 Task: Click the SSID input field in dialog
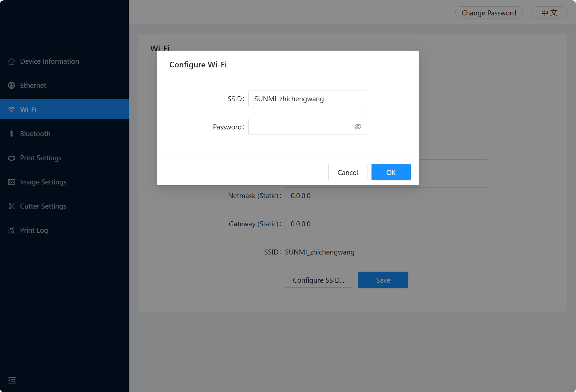307,99
